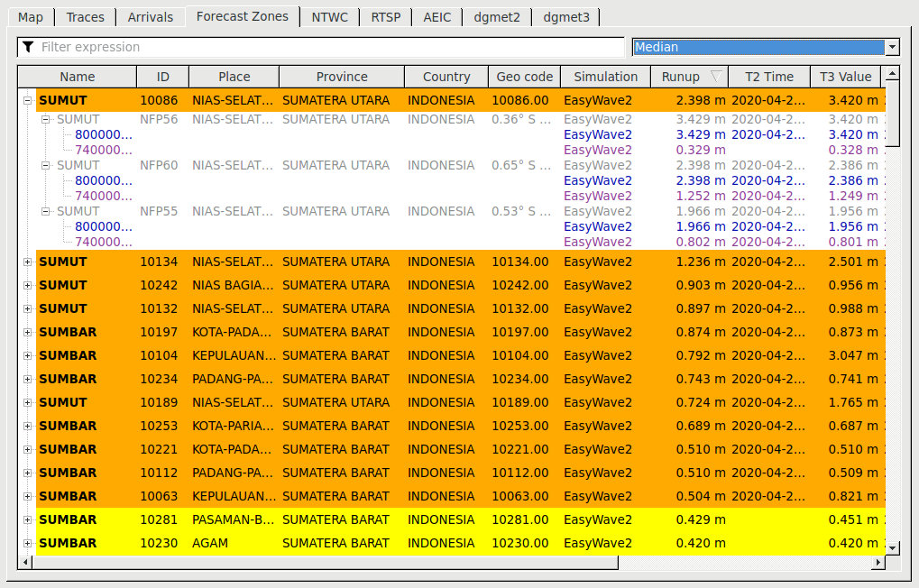Select the 740000... entry under NFP55
The height and width of the screenshot is (588, 919).
coord(104,242)
